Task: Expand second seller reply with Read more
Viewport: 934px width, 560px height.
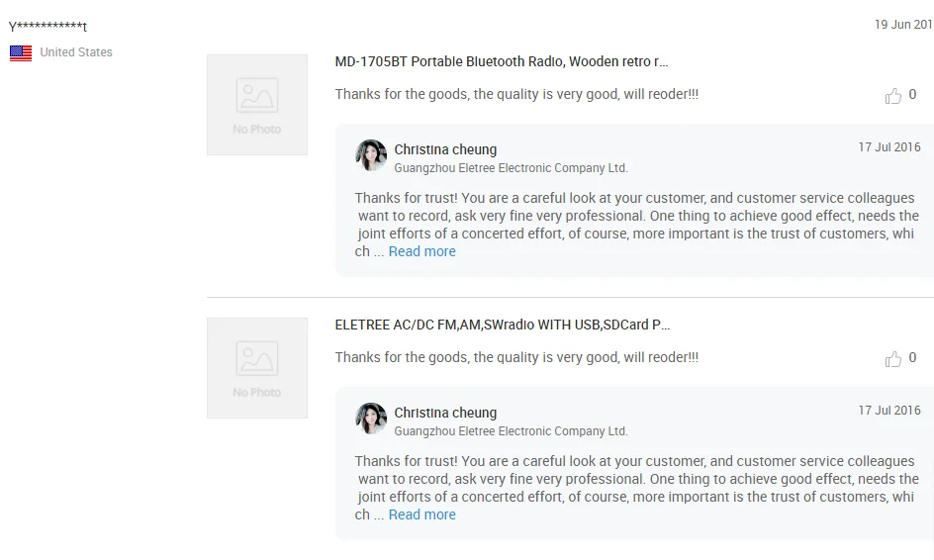Action: coord(421,514)
